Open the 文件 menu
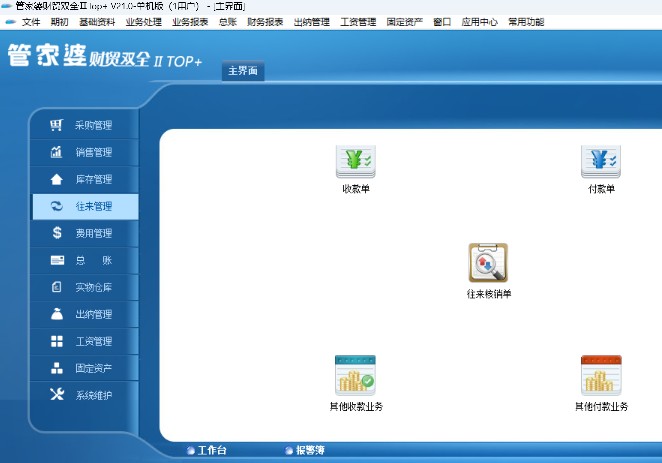 click(31, 22)
